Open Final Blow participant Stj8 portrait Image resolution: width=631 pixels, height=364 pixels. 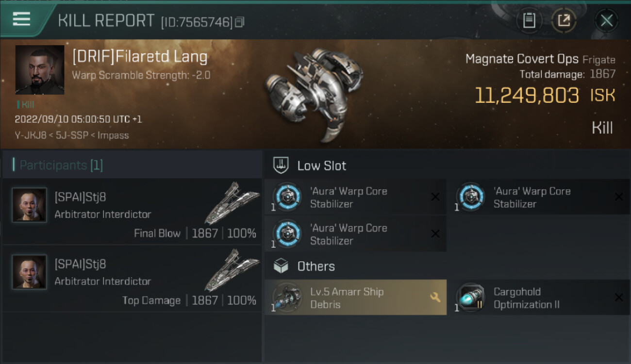pos(29,205)
